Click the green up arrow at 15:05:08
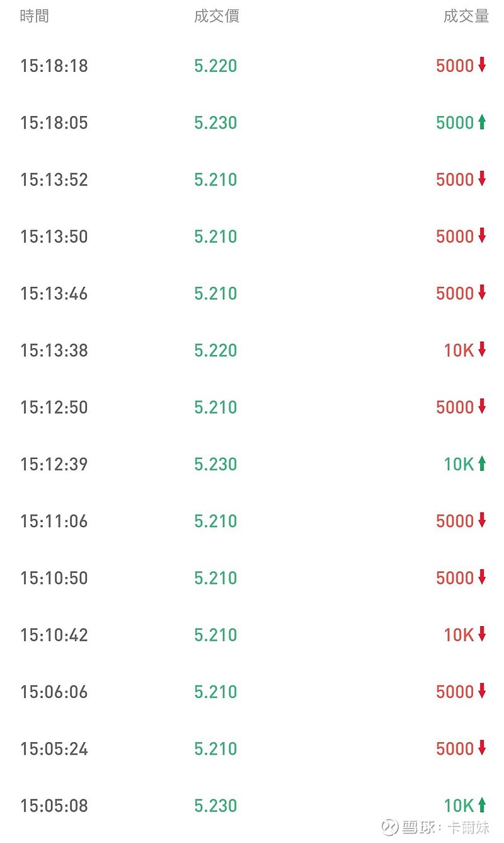The image size is (504, 843). 482,805
